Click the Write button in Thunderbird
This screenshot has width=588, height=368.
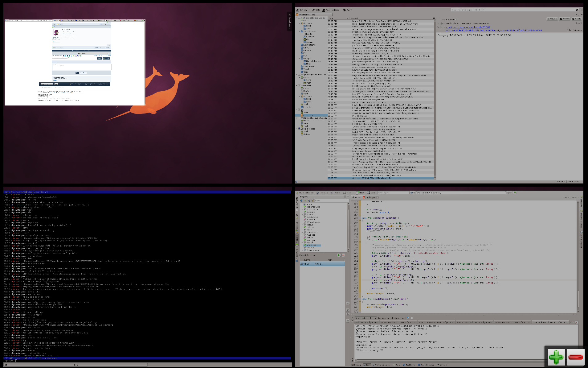pyautogui.click(x=316, y=10)
